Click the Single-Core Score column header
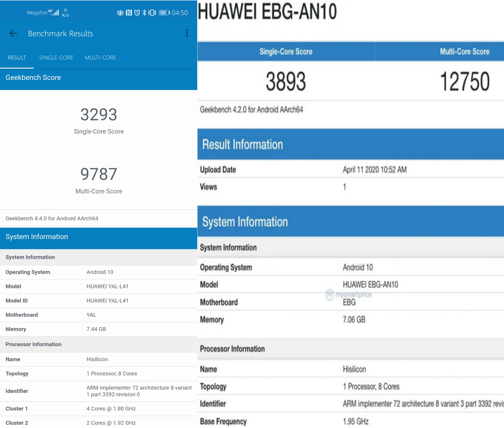 [x=286, y=52]
